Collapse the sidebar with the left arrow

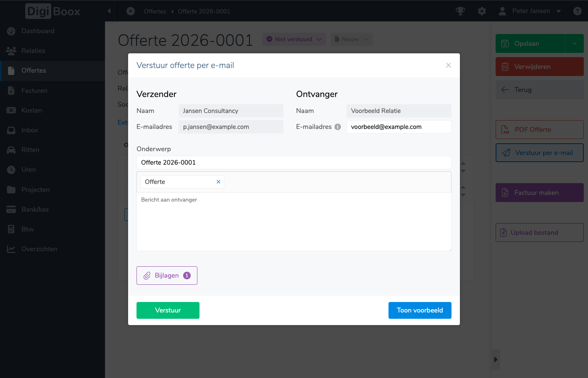point(109,11)
